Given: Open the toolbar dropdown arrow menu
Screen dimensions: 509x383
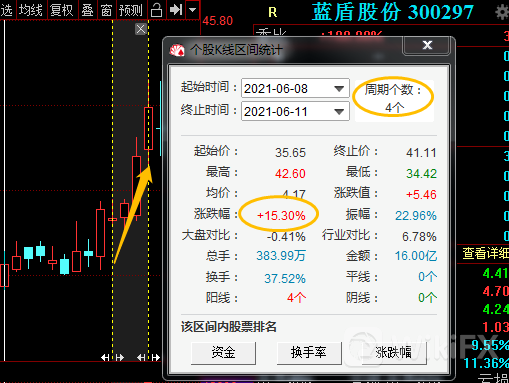Looking at the screenshot, I should (193, 10).
